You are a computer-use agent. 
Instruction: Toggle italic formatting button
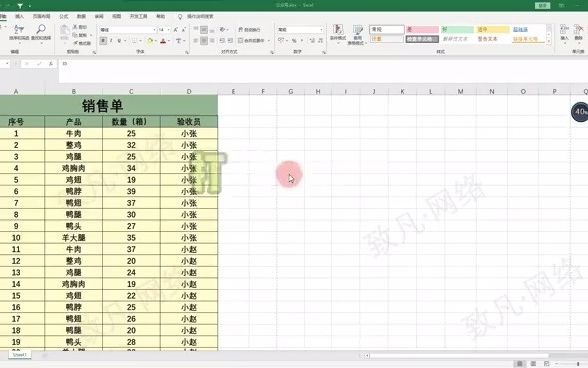[x=111, y=41]
